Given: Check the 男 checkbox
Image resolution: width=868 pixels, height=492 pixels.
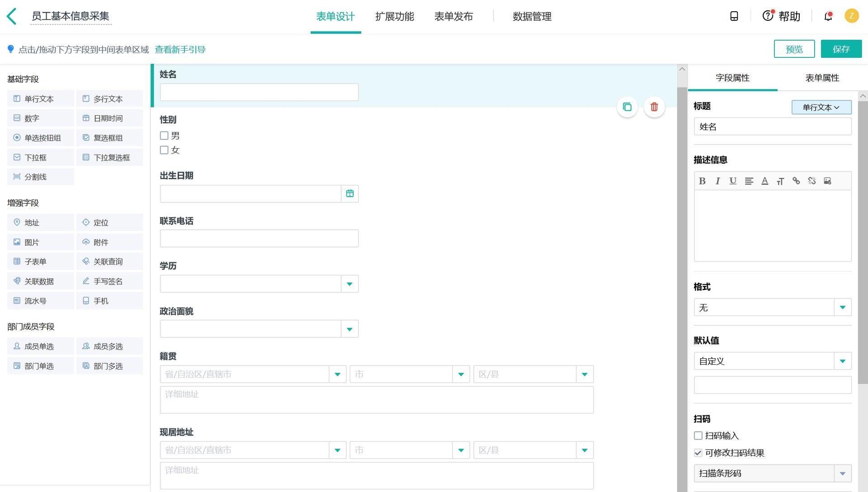Looking at the screenshot, I should pyautogui.click(x=164, y=136).
